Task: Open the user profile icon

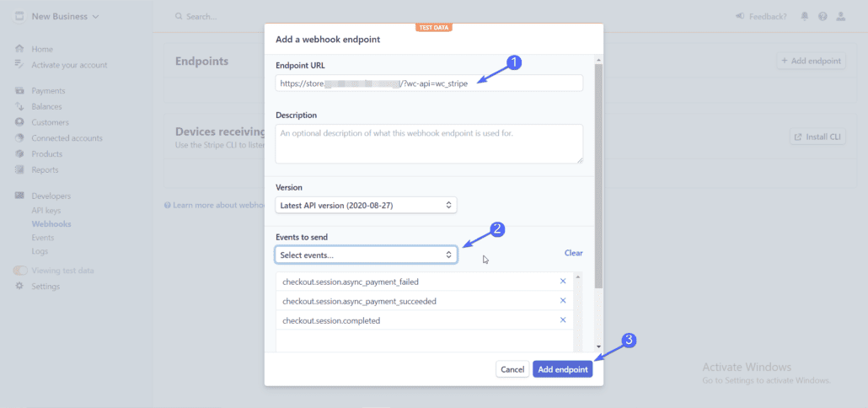Action: point(841,17)
